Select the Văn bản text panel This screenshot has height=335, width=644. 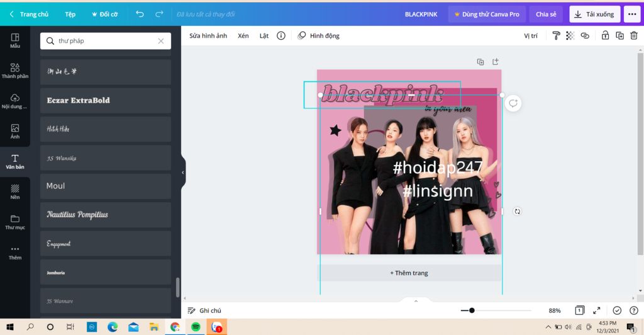click(15, 162)
